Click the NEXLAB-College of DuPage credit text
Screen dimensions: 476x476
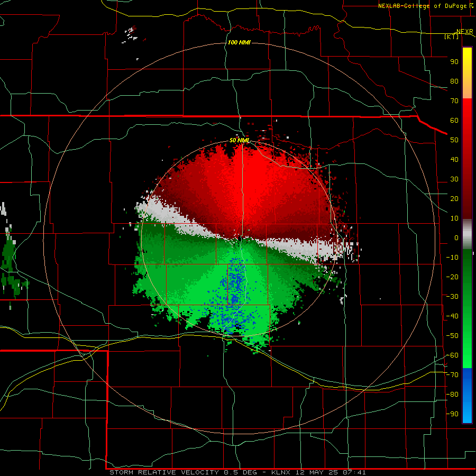coord(424,6)
